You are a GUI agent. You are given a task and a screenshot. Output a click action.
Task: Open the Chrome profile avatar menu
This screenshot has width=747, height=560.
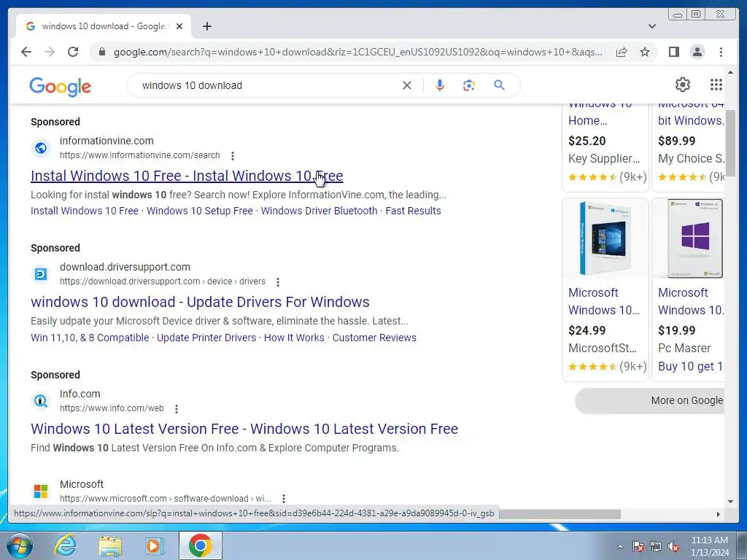tap(697, 52)
